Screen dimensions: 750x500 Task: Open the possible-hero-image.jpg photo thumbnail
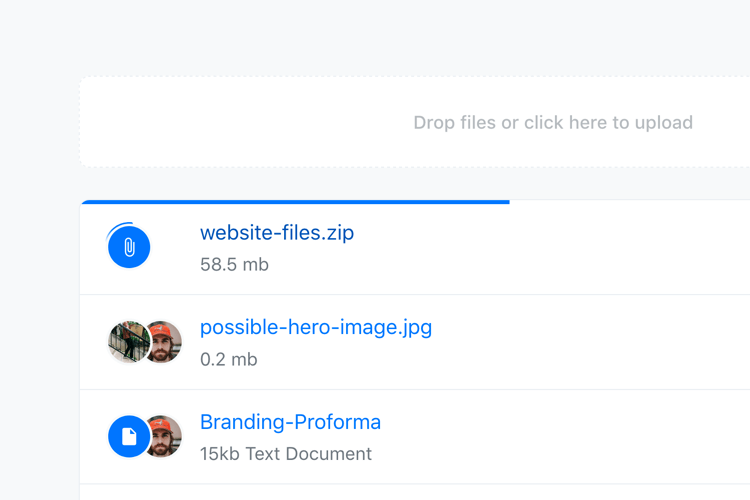129,342
